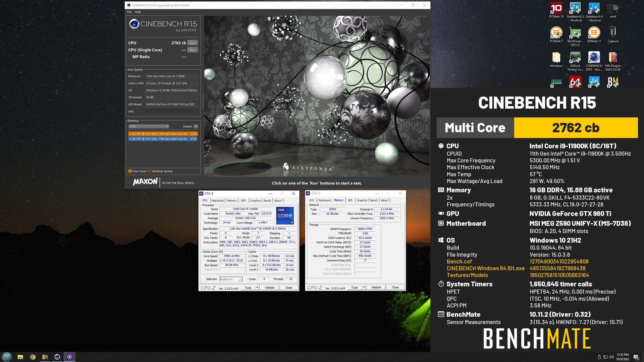Click the Processor field in Cinebench

click(171, 76)
